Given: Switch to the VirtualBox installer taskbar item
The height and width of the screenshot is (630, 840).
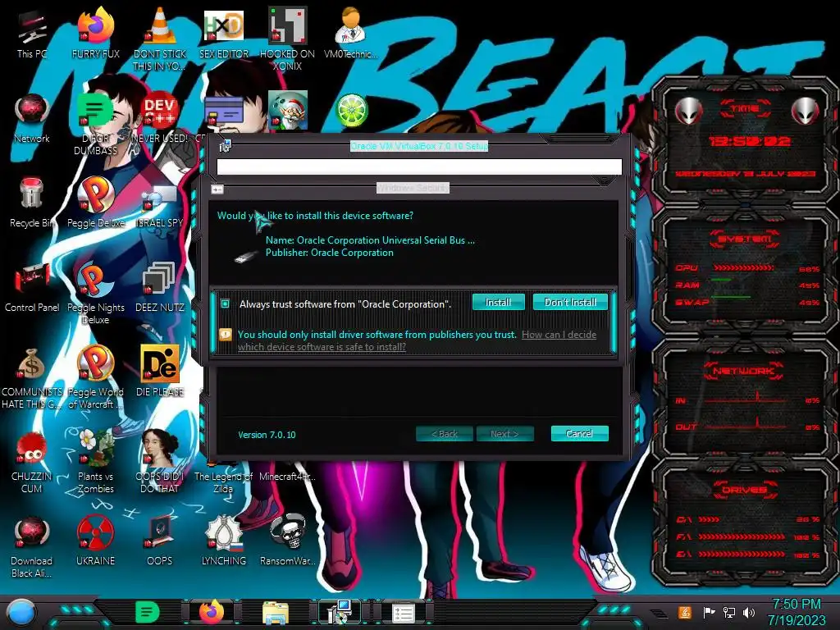Looking at the screenshot, I should click(340, 612).
